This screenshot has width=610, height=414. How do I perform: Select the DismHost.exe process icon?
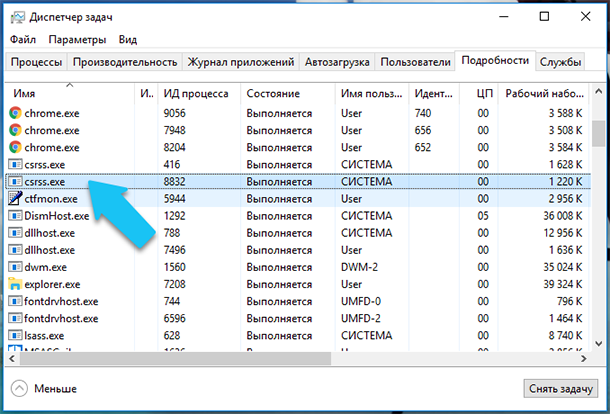tap(15, 216)
